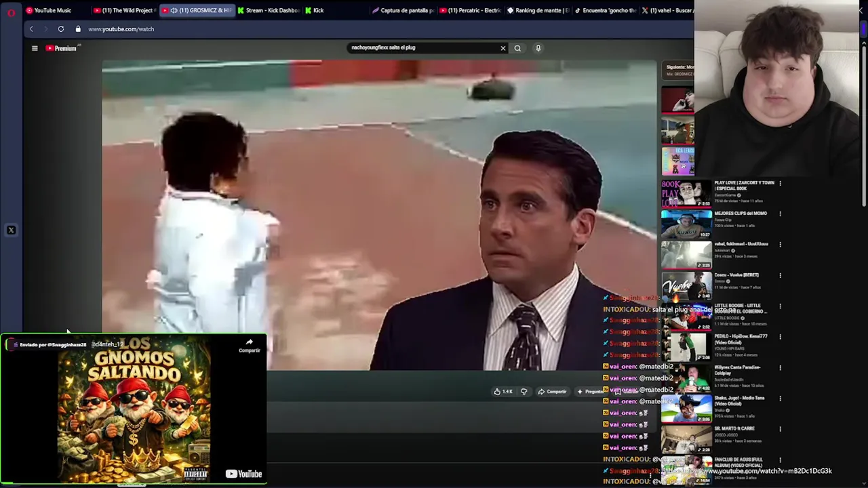The width and height of the screenshot is (868, 488).
Task: Open vahel, fukinmaai - UuuUUuuu video
Action: pos(741,244)
